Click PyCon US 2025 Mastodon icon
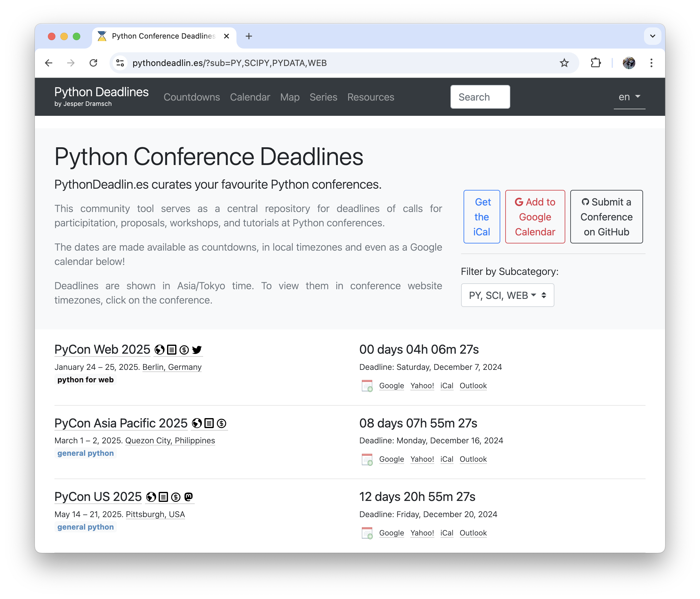This screenshot has height=599, width=700. point(189,497)
